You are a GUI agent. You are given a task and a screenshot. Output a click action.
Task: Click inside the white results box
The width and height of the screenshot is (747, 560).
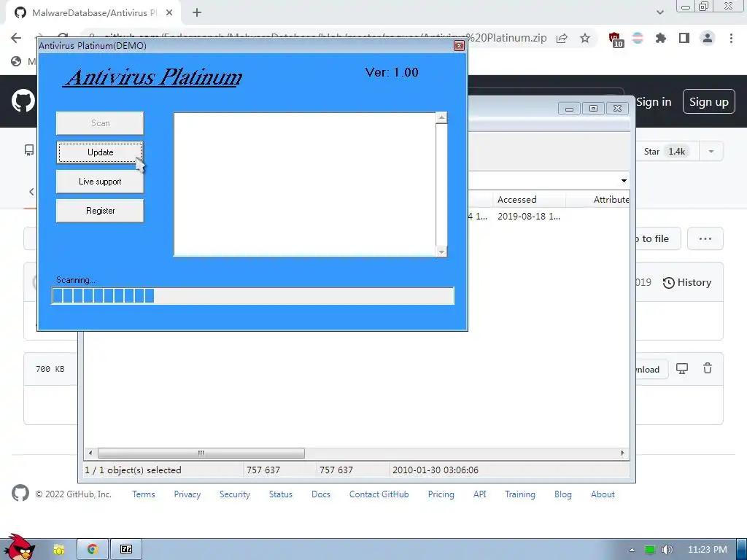pos(305,184)
